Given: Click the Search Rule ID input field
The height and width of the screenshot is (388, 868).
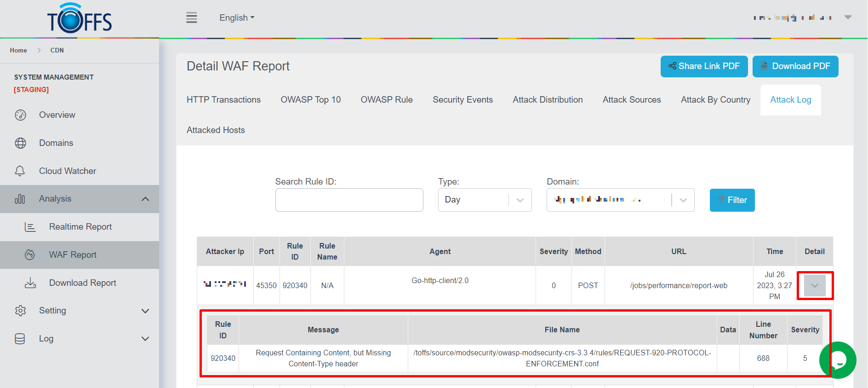Looking at the screenshot, I should [x=349, y=200].
